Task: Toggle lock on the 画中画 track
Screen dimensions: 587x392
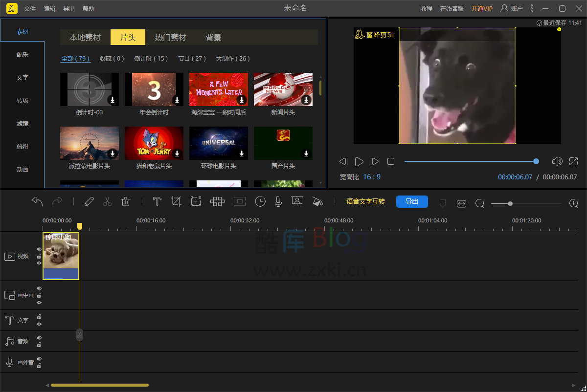Action: (39, 295)
